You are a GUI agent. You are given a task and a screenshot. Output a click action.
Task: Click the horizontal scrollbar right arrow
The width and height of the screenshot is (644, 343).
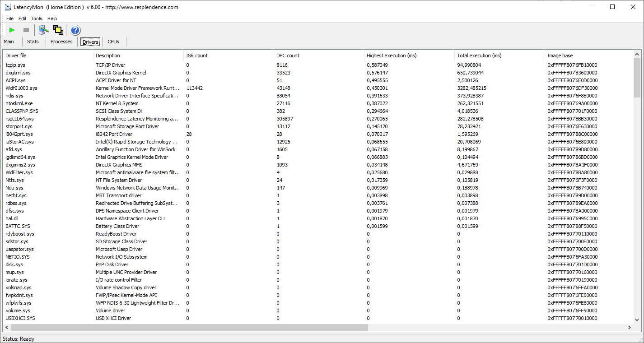[x=630, y=327]
